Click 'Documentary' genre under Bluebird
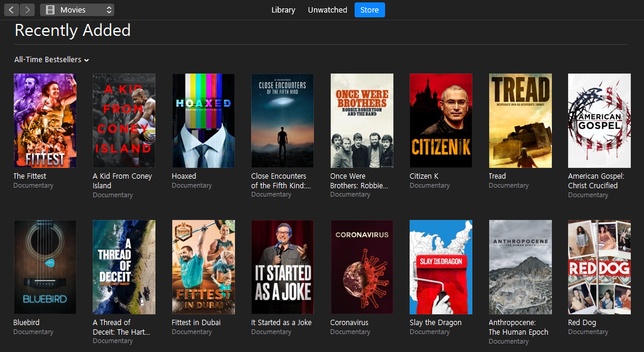This screenshot has width=644, height=352. click(33, 332)
